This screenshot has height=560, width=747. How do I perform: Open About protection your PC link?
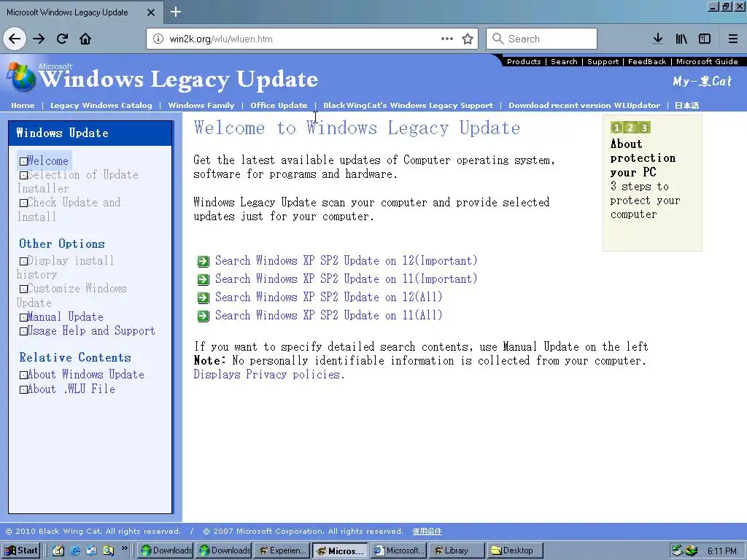[643, 158]
